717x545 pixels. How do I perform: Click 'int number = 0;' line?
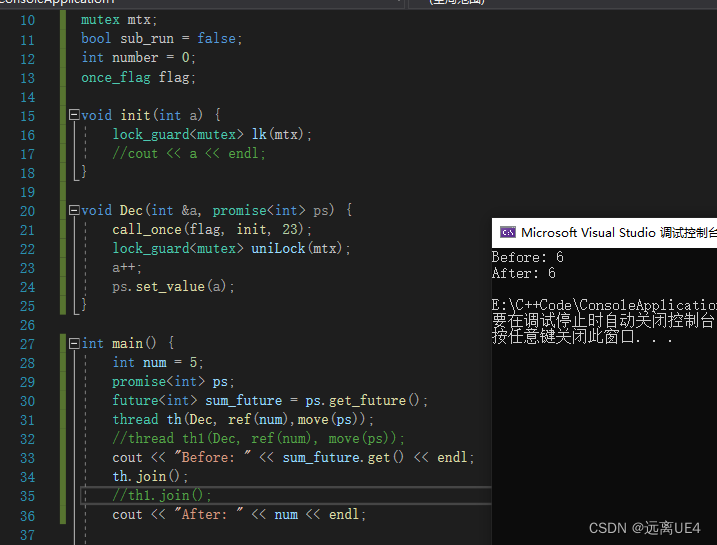click(138, 57)
